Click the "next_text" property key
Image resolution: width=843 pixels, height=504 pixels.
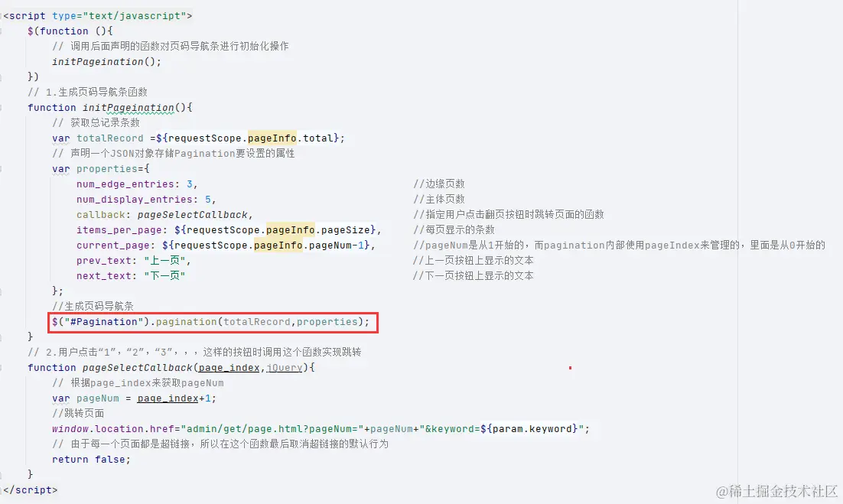[x=104, y=275]
